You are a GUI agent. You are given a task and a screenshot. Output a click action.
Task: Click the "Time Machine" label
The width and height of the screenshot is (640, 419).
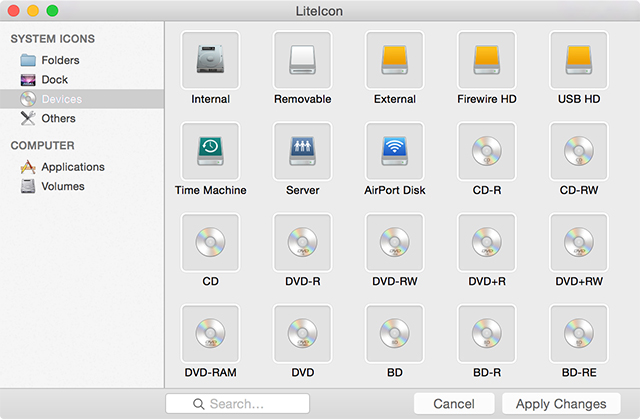(211, 190)
